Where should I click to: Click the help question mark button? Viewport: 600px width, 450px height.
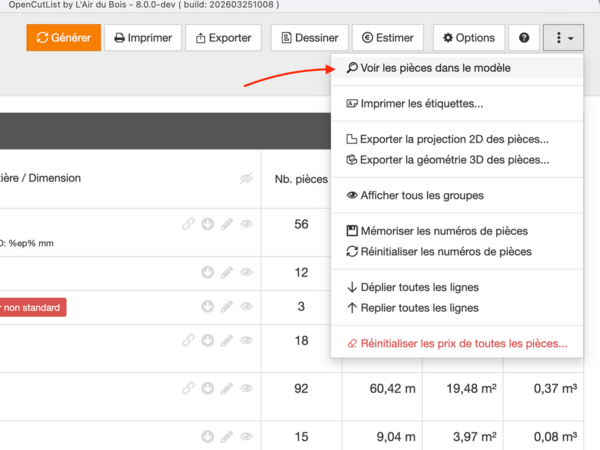point(524,38)
